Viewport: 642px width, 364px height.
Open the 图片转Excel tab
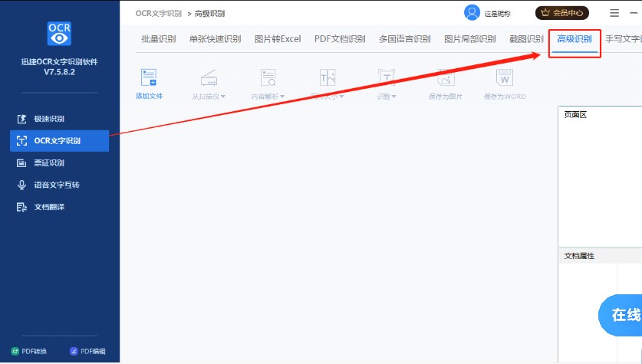[278, 39]
